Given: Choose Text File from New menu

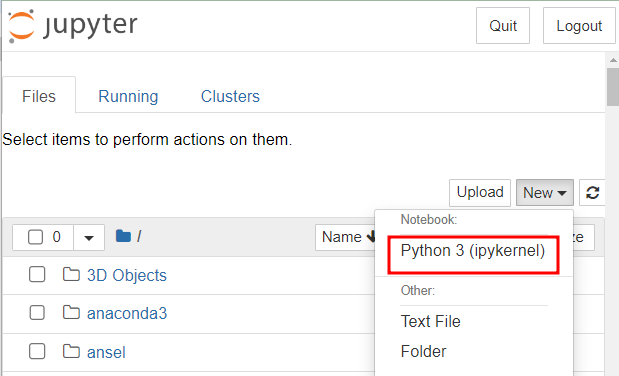Looking at the screenshot, I should (x=430, y=321).
